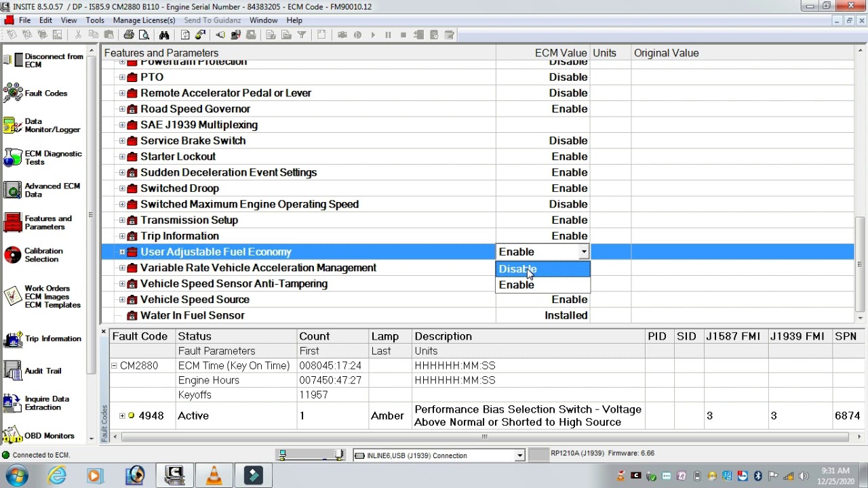
Task: Open User Adjustable Fuel Economy dropdown arrow
Action: pyautogui.click(x=583, y=252)
